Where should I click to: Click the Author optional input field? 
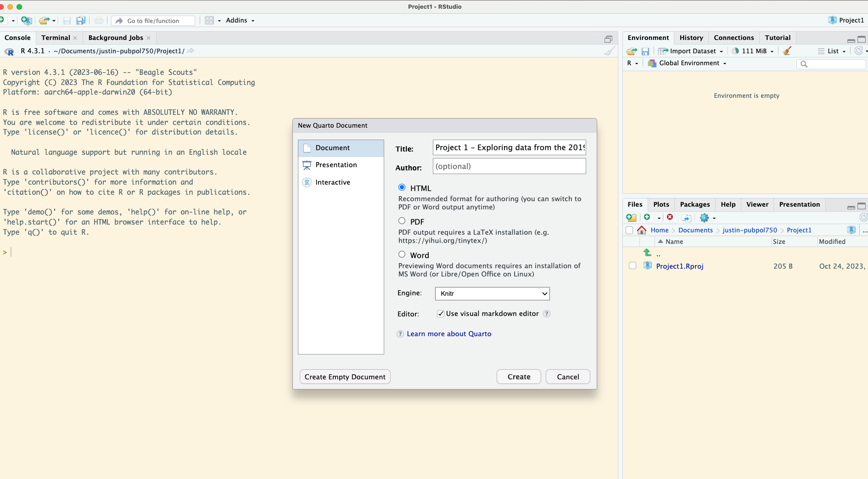pos(509,166)
